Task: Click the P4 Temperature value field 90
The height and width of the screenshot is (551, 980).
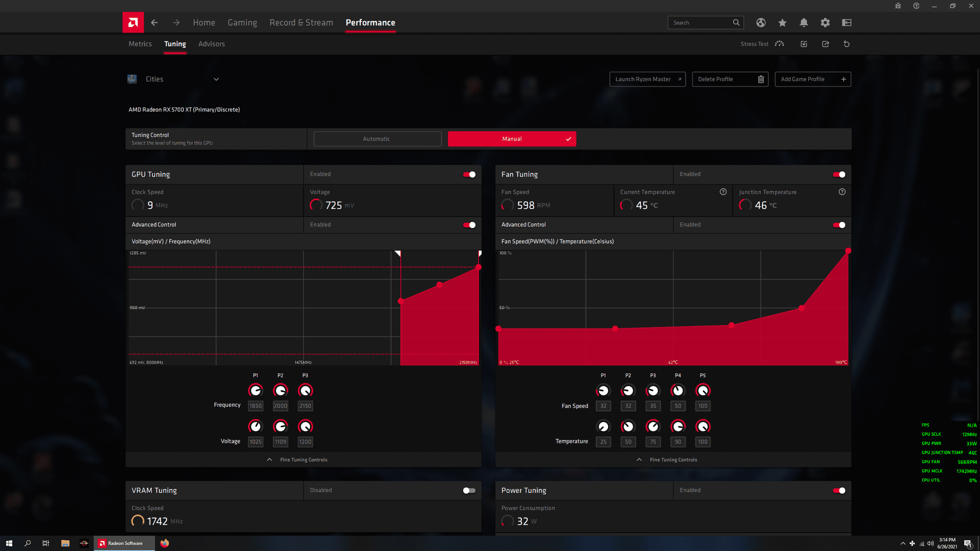Action: click(x=678, y=442)
